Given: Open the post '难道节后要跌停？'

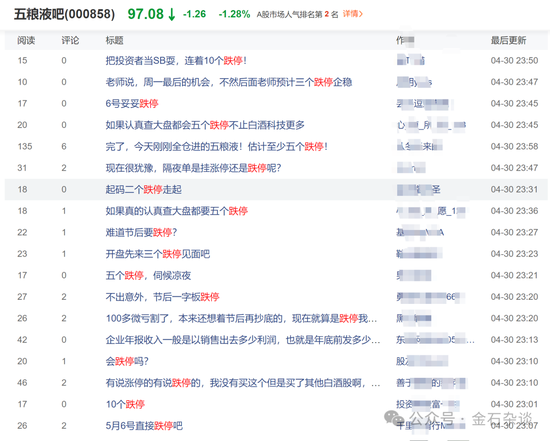Looking at the screenshot, I should click(x=141, y=232).
